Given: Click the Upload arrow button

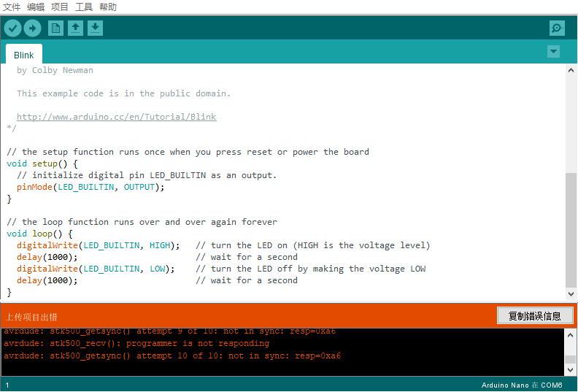Looking at the screenshot, I should 32,28.
